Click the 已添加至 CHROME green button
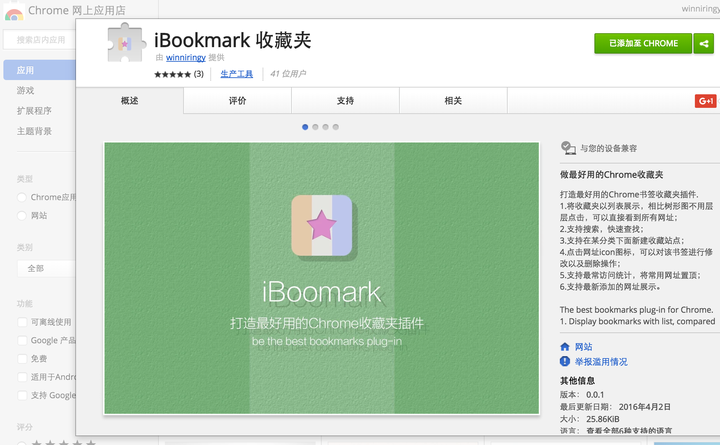720x445 pixels. pos(643,44)
